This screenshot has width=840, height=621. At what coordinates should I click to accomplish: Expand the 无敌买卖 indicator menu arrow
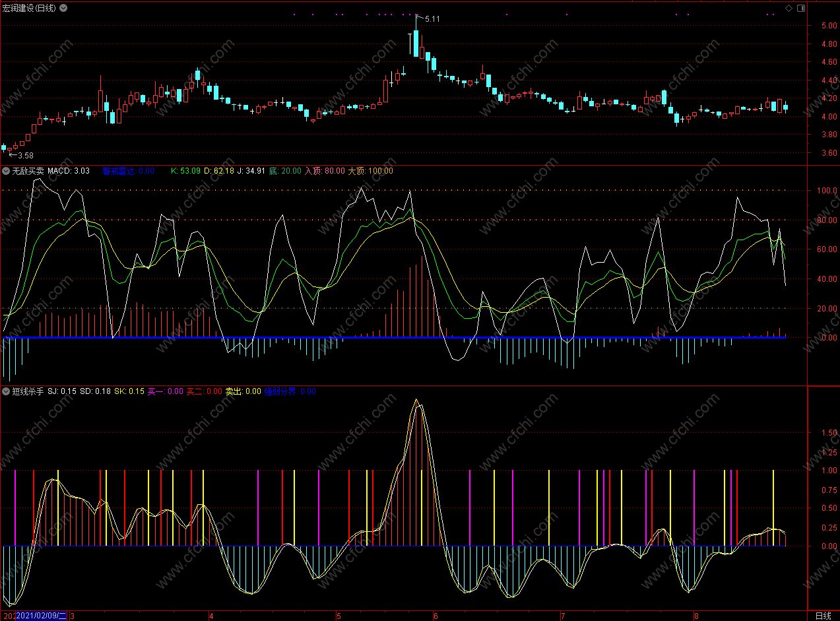(6, 171)
